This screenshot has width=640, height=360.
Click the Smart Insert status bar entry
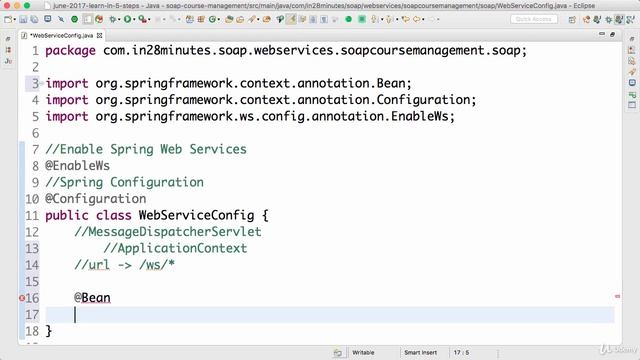[420, 353]
